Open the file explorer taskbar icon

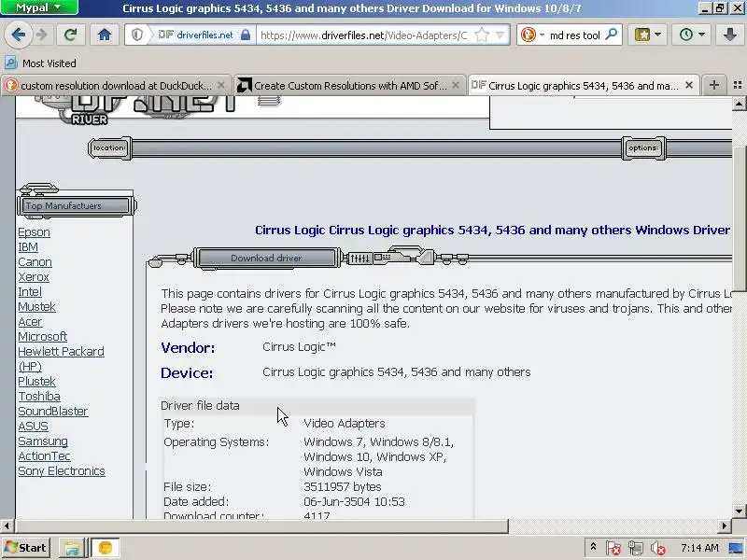[x=72, y=548]
